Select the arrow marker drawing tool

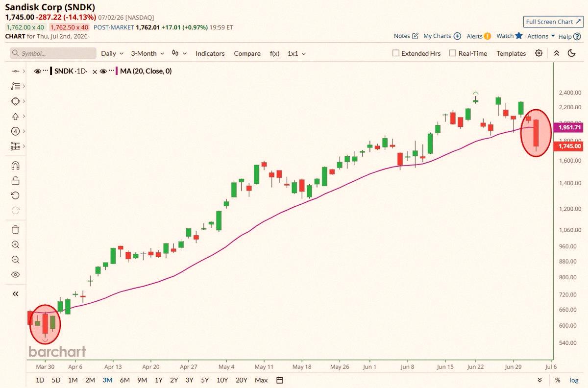(15, 116)
